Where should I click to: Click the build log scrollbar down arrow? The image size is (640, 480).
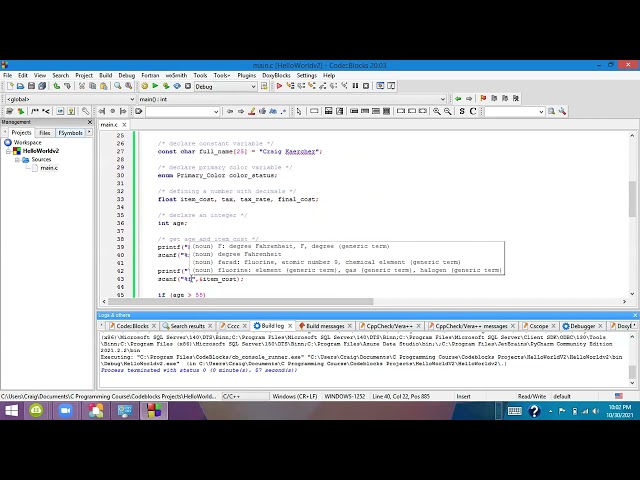point(632,383)
